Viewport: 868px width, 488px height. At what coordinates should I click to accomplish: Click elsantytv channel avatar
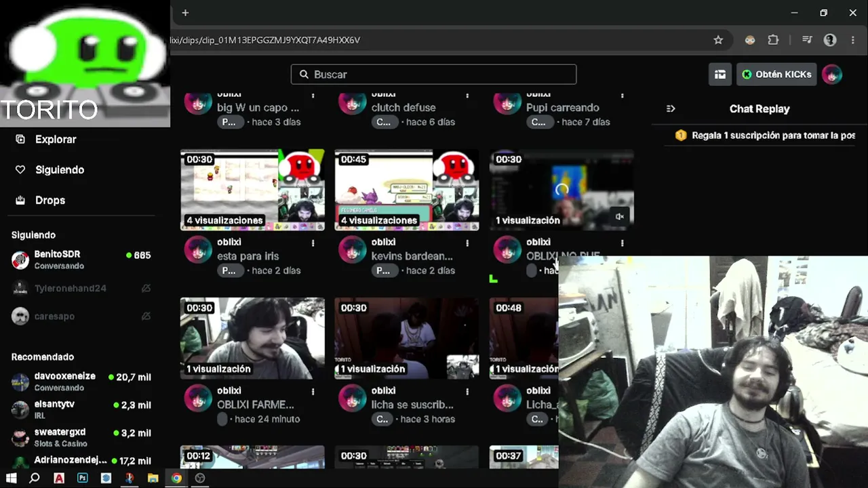pos(20,409)
